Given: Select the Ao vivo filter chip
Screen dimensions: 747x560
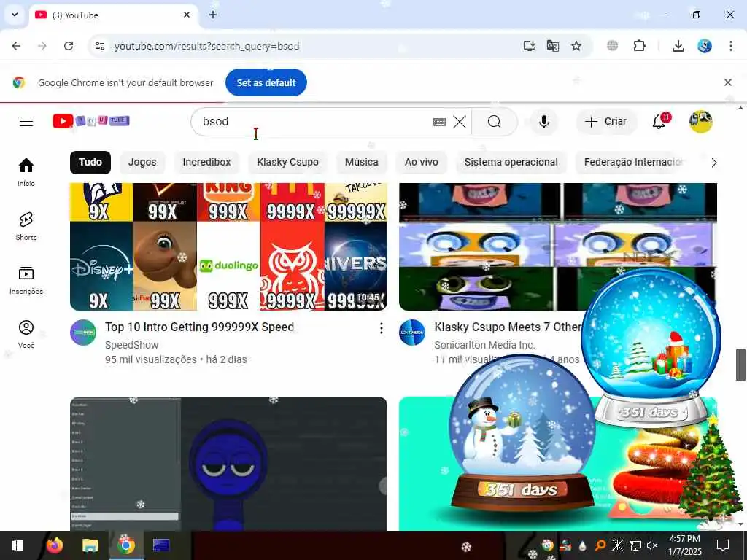Looking at the screenshot, I should point(421,163).
